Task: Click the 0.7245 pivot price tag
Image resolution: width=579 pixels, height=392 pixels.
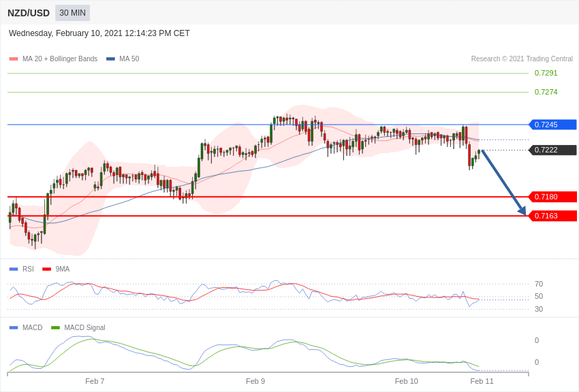Action: [553, 125]
